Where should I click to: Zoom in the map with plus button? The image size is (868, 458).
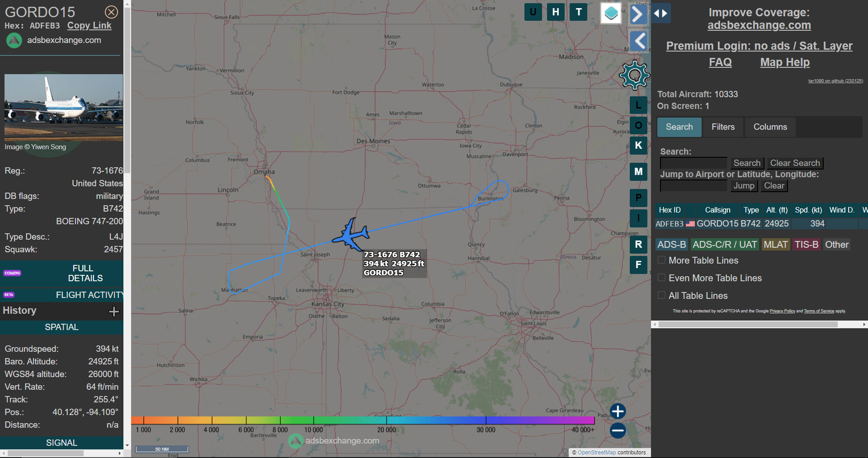coord(618,411)
